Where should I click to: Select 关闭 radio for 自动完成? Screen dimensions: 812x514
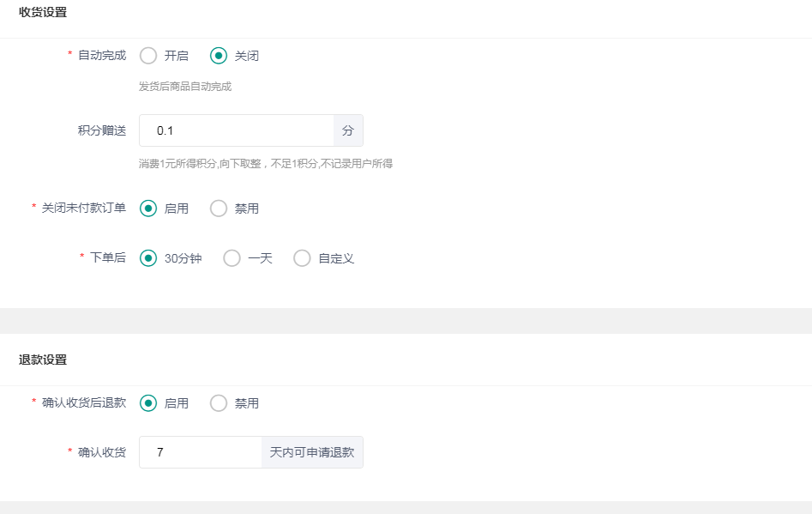[x=219, y=56]
